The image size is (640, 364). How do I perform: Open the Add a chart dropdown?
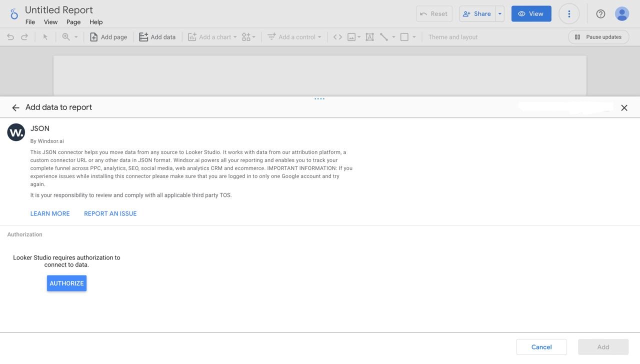click(212, 37)
